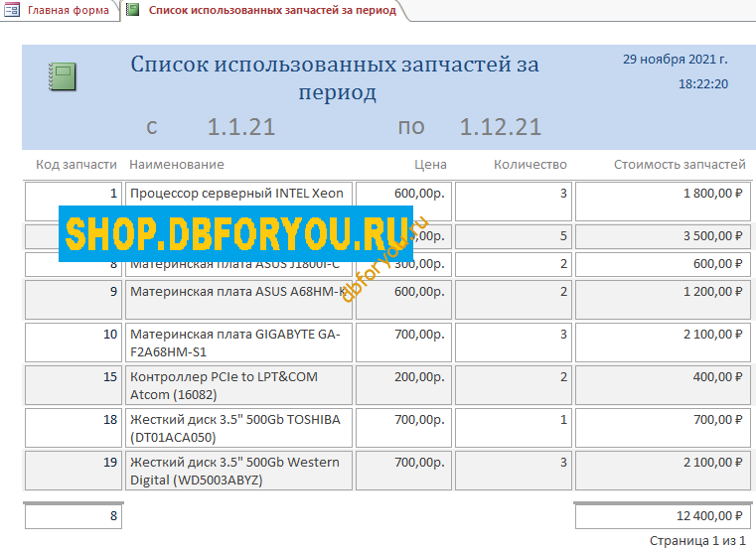Click the form icon on Главная форма tab
The height and width of the screenshot is (550, 756).
tap(12, 10)
